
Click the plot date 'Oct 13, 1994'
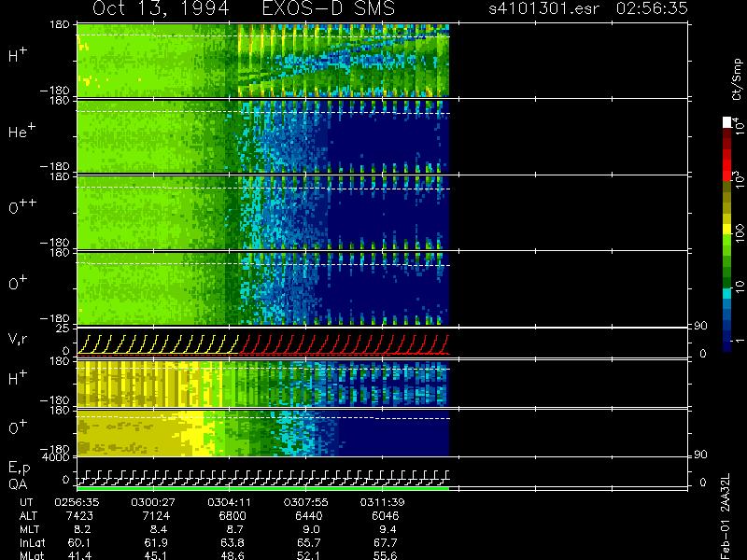tap(161, 8)
